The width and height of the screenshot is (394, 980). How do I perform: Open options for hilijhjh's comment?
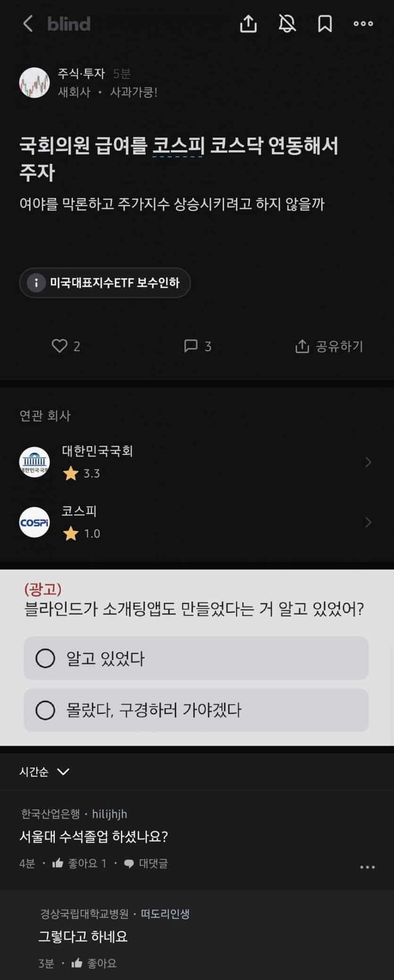click(367, 867)
